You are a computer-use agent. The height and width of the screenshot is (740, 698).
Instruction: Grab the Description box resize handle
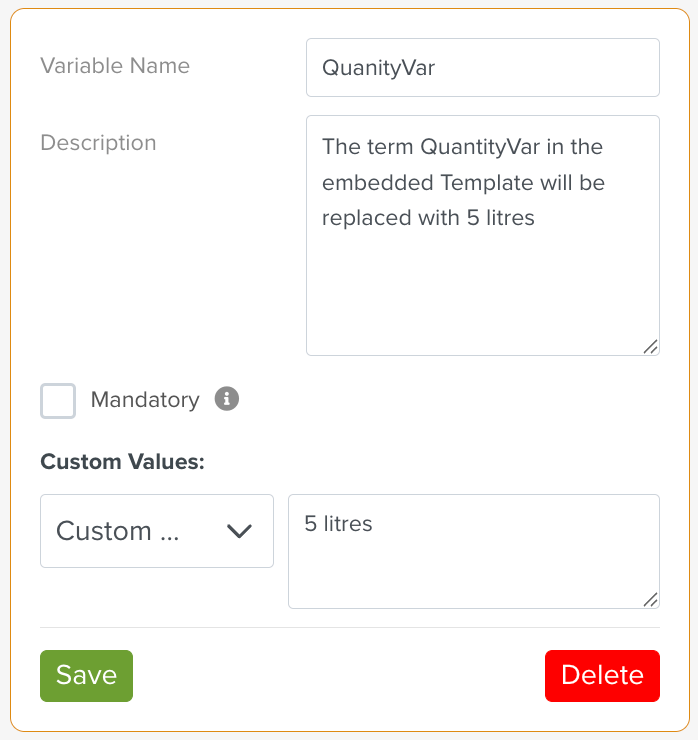tap(650, 346)
